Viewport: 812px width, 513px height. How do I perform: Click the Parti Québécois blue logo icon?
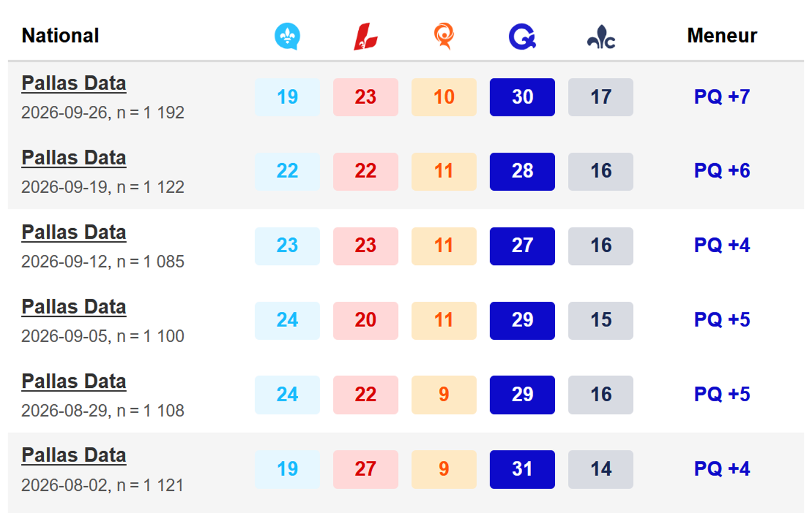[522, 36]
